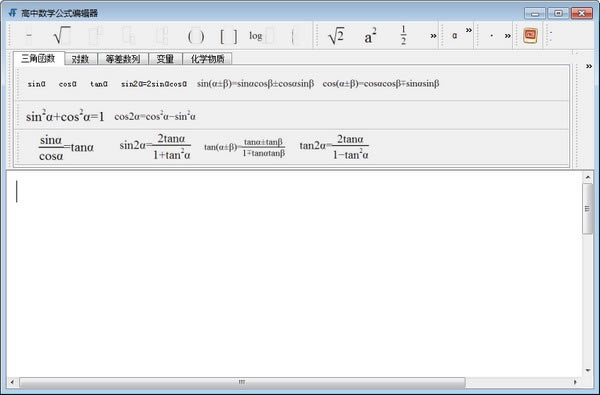Viewport: 600px width, 395px height.
Task: Insert round parentheses template
Action: point(196,36)
